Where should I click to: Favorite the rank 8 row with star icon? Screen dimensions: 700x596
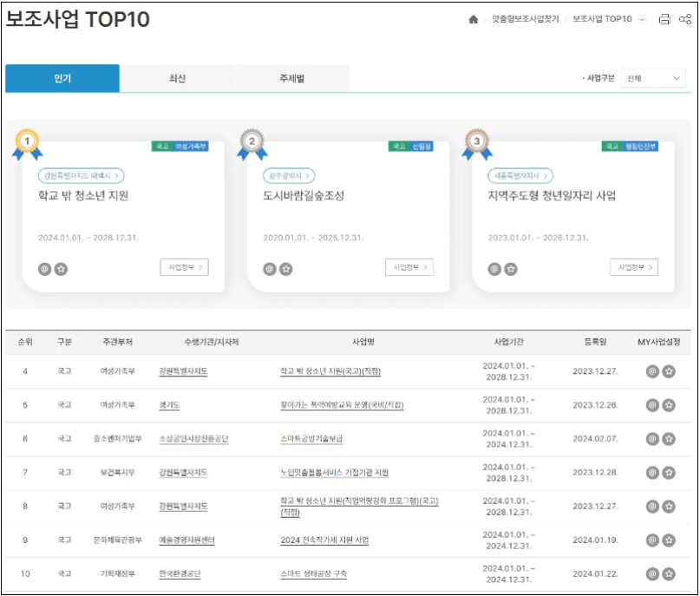669,507
